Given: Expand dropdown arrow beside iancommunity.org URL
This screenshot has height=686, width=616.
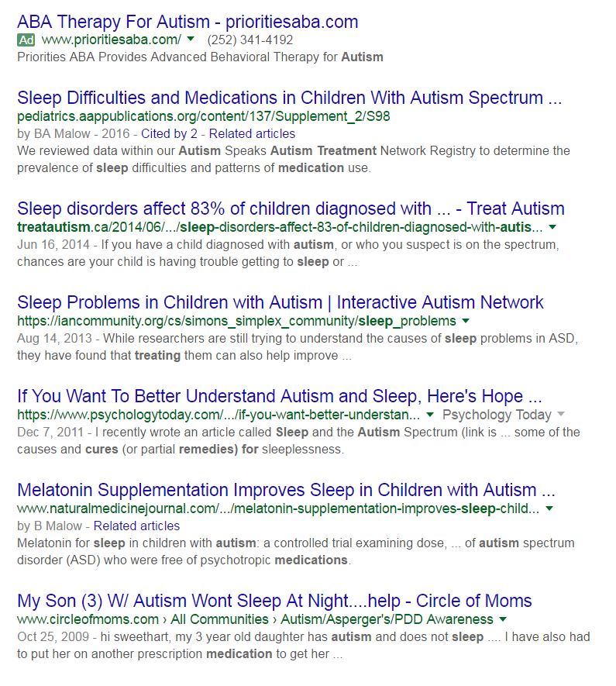Looking at the screenshot, I should [x=465, y=321].
